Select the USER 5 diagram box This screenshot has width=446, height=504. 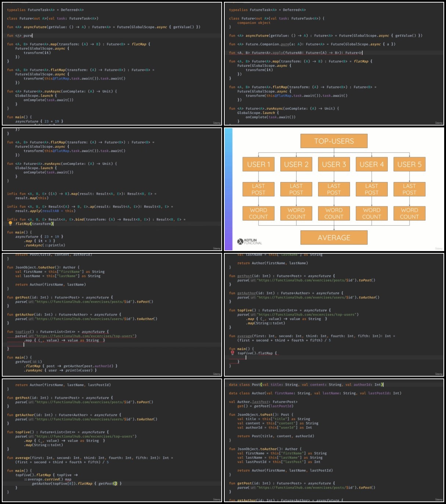click(x=409, y=164)
